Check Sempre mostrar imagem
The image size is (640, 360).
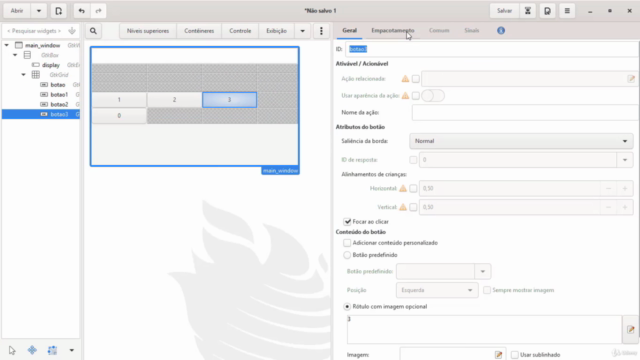[487, 290]
